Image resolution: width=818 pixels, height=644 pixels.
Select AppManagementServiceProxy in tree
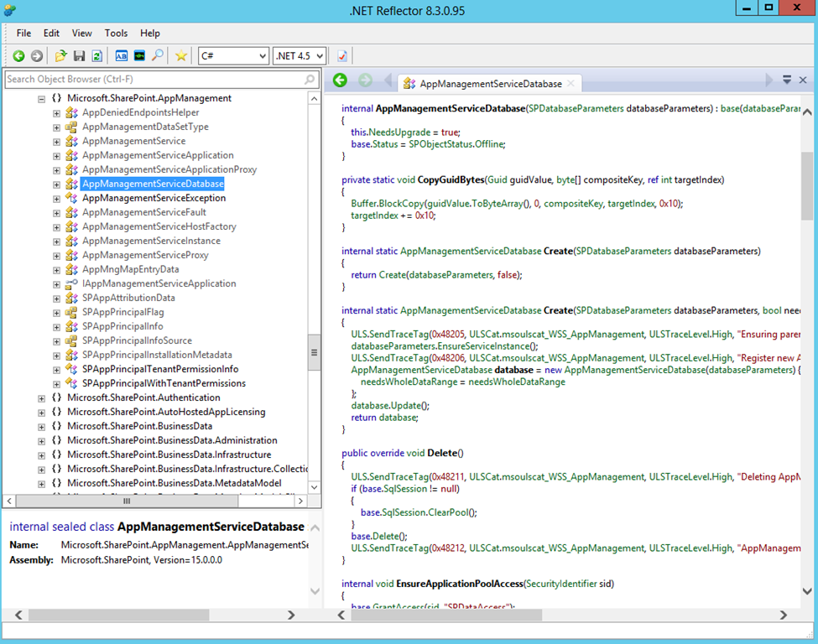145,255
